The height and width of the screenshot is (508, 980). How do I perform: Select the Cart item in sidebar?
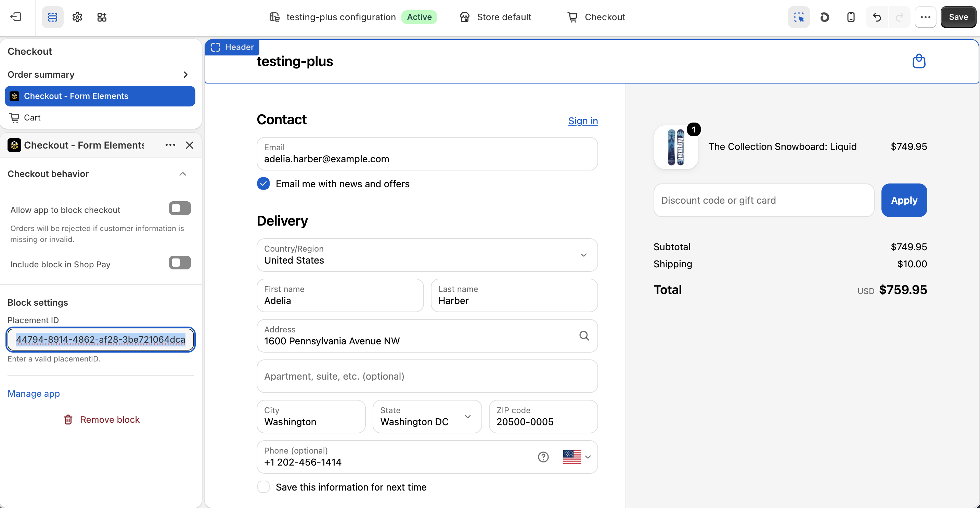click(100, 117)
